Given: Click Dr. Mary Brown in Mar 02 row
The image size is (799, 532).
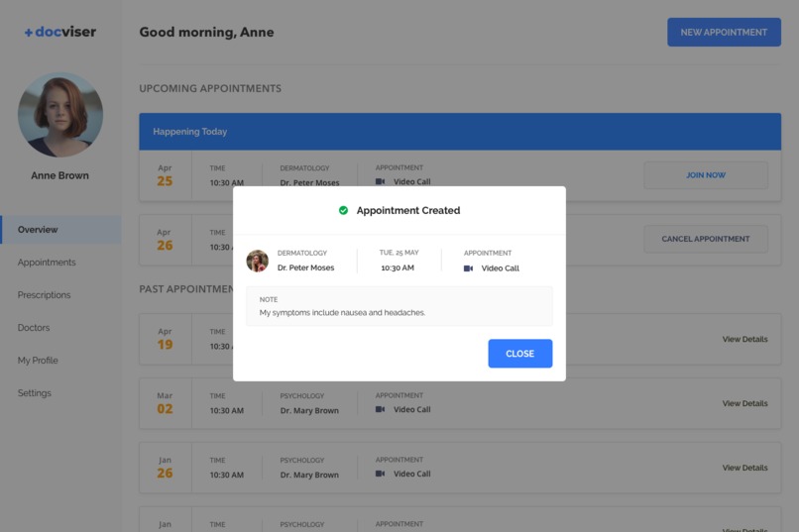Looking at the screenshot, I should coord(309,410).
